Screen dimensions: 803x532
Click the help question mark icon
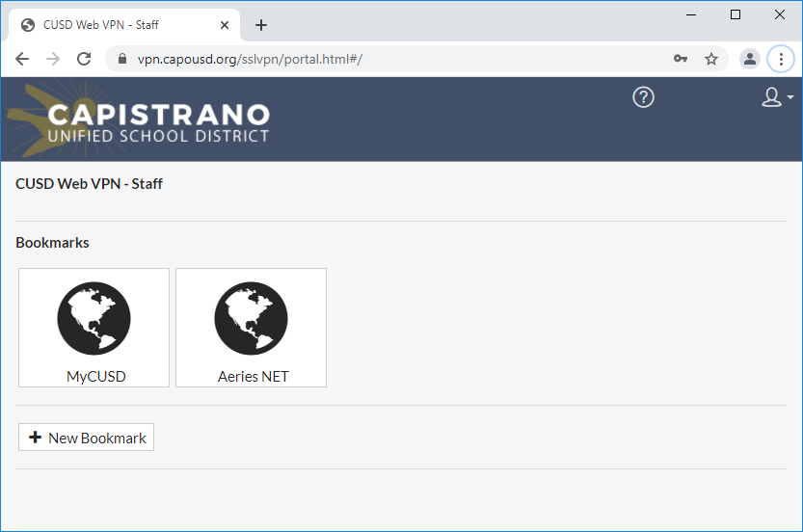click(643, 97)
